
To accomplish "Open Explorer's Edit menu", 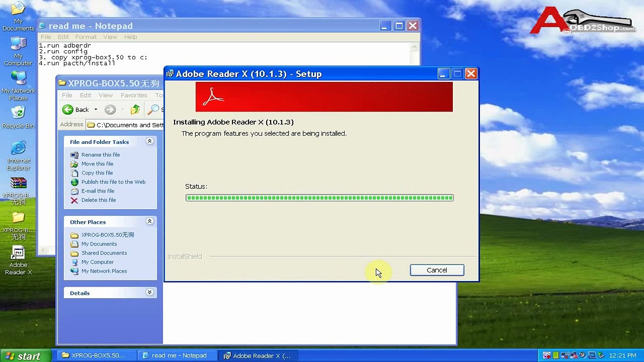I will (86, 95).
